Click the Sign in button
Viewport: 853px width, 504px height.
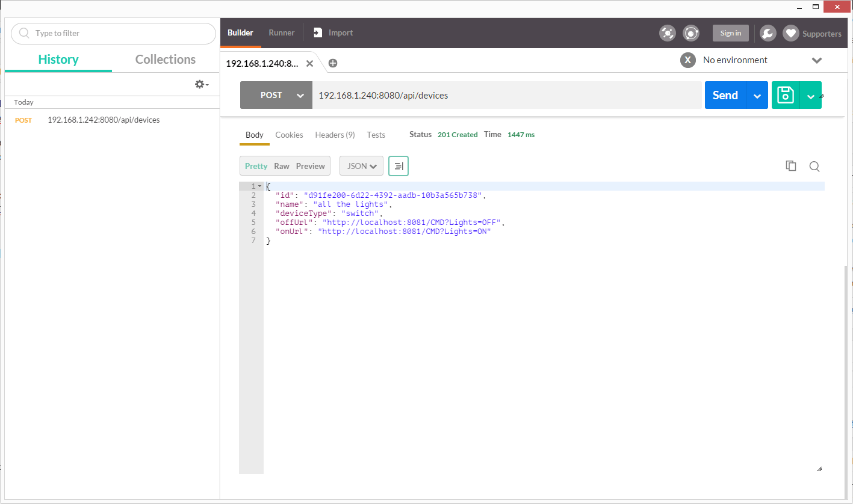(731, 33)
